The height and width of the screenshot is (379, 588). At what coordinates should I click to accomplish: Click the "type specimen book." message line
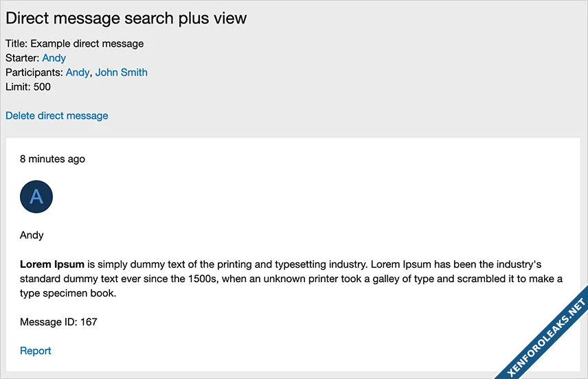point(69,293)
